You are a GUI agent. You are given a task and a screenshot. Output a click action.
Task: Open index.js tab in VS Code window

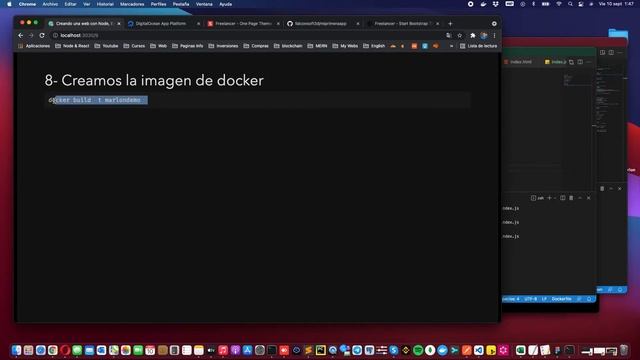click(556, 62)
